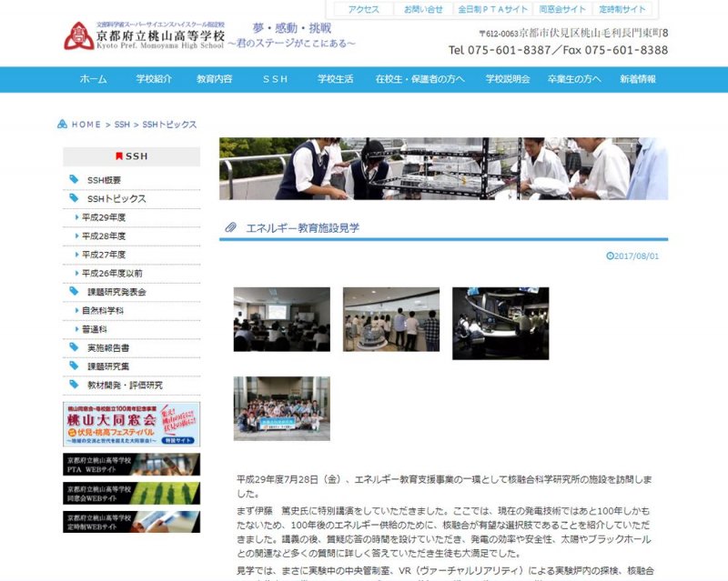The image size is (728, 581).
Task: Open the 自然科学科 sub-item
Action: coord(102,310)
